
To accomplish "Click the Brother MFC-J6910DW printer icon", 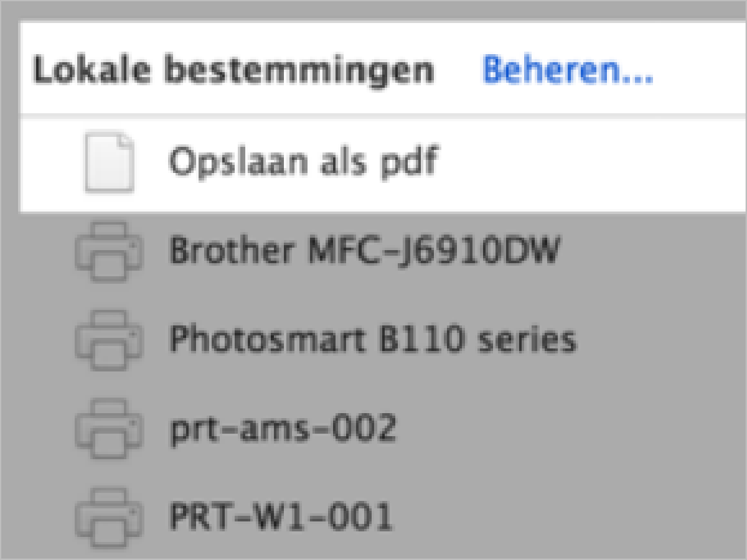I will [109, 252].
